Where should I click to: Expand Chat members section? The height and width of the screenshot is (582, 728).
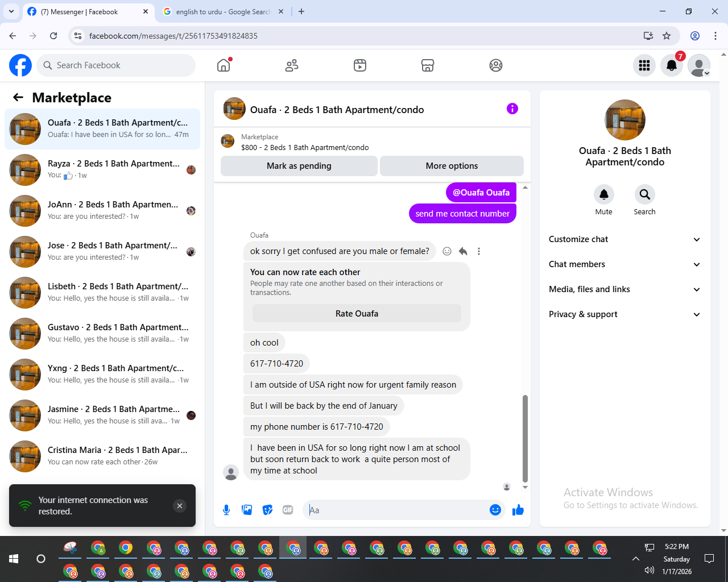pos(624,264)
